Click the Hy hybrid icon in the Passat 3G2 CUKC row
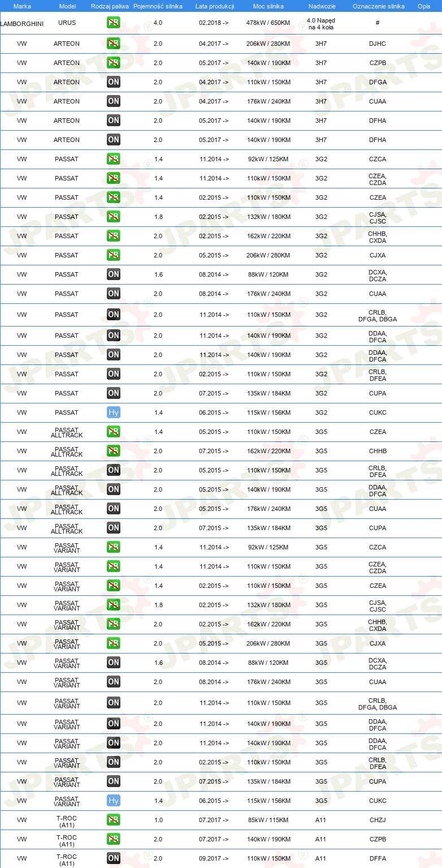This screenshot has height=868, width=442. [114, 412]
